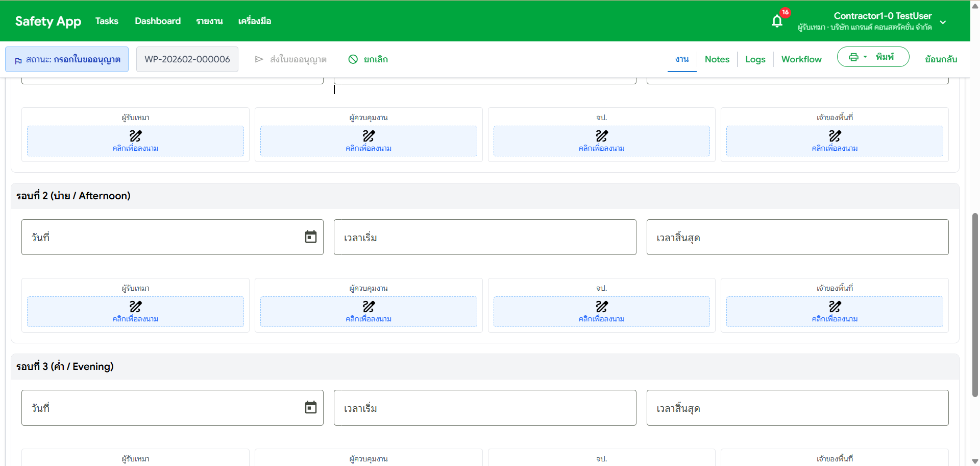Open the Notes tab

tap(717, 59)
